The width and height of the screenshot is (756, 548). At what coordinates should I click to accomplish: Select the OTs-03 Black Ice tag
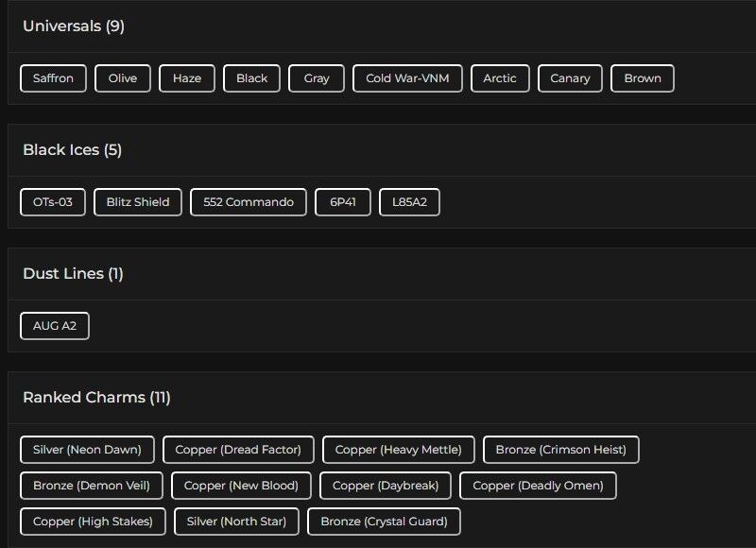53,202
